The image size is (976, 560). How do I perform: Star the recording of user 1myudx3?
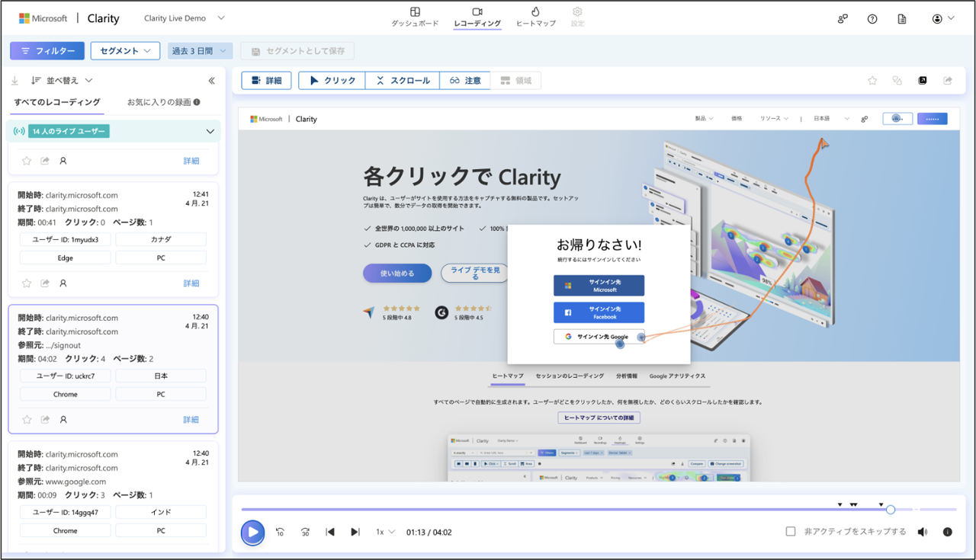[x=27, y=283]
